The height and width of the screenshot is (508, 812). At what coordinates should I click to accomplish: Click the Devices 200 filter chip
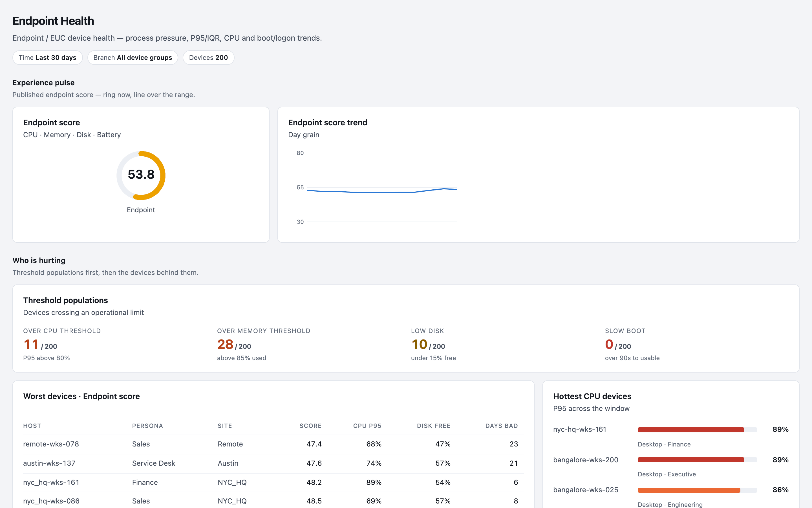(208, 58)
